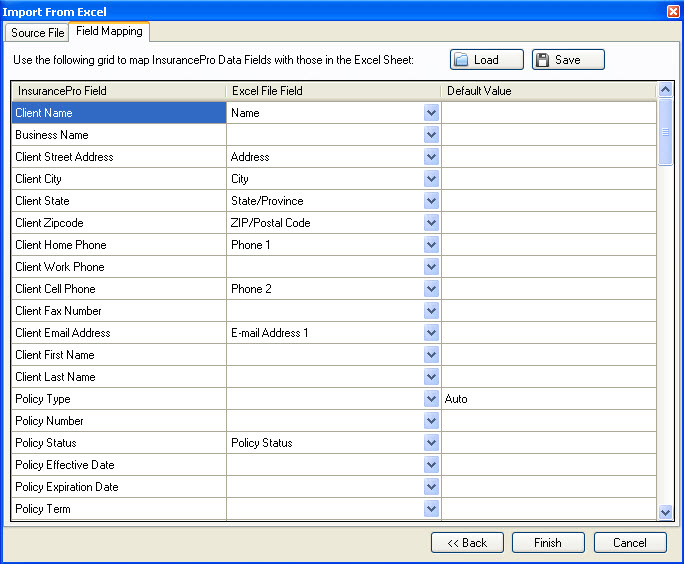Viewport: 684px width, 564px height.
Task: Click the ZIP/Postal Code mapped value
Action: click(x=270, y=223)
